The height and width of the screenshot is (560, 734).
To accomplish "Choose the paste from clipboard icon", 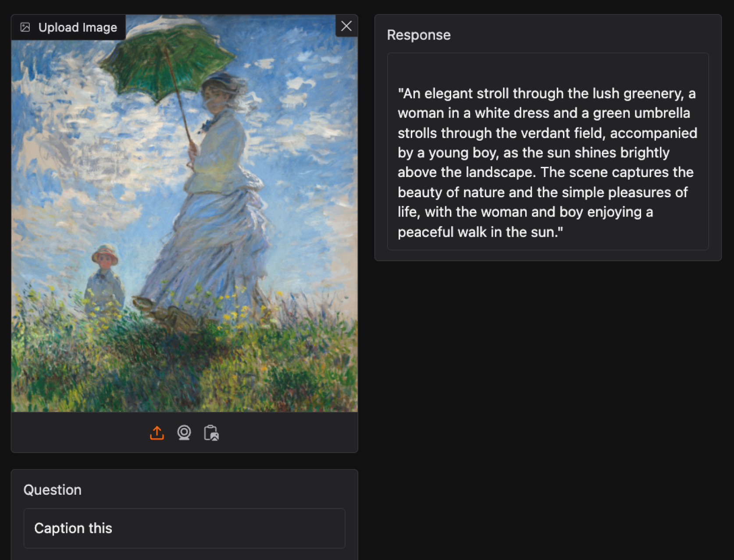I will pos(211,433).
